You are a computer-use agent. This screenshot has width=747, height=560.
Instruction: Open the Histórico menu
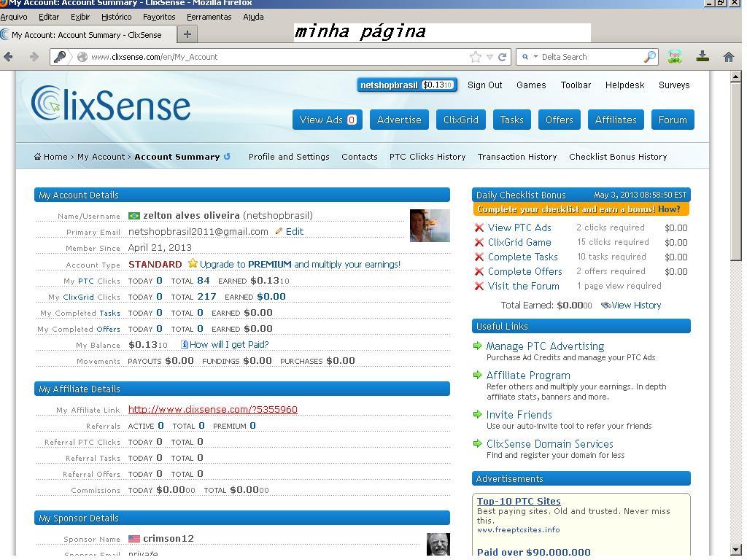pos(116,17)
